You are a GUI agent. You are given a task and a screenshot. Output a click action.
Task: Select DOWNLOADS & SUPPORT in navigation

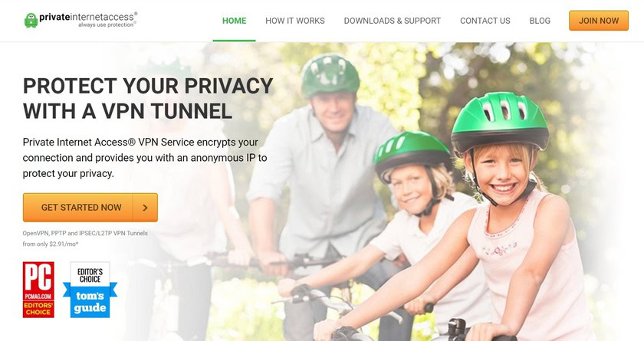pos(393,21)
